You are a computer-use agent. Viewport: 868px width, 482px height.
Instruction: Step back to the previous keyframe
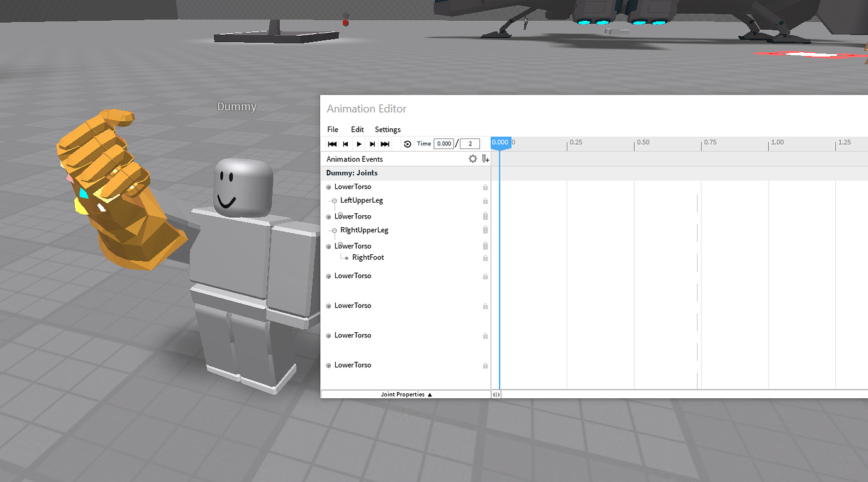click(x=345, y=144)
